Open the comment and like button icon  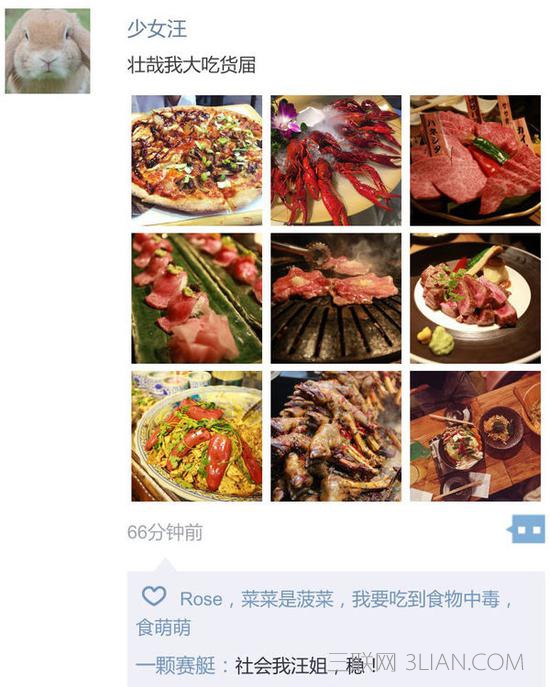tap(526, 529)
